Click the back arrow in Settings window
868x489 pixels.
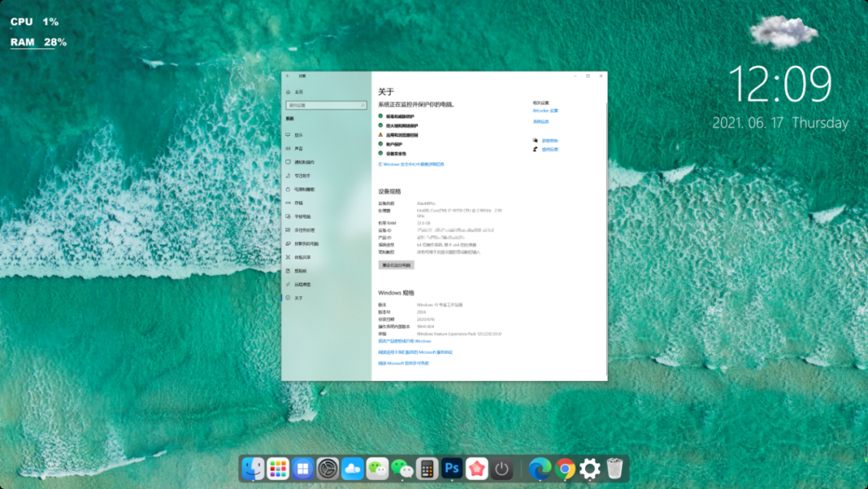click(288, 76)
